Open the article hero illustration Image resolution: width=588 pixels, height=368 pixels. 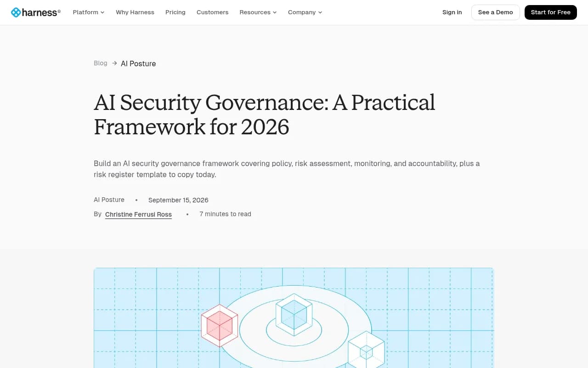pyautogui.click(x=294, y=318)
